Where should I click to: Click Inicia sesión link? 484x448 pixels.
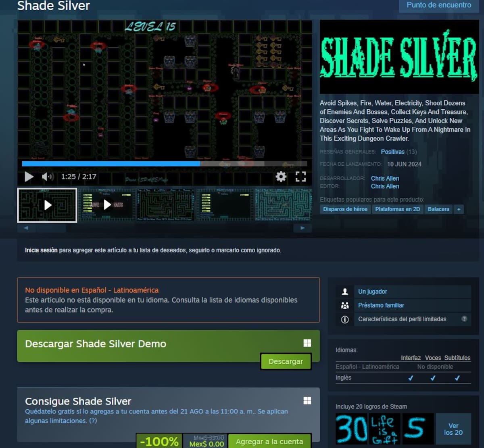tap(41, 250)
